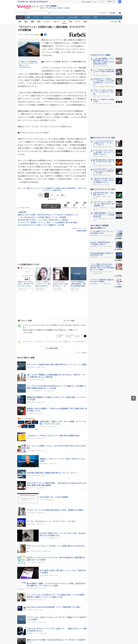138x644 pixels.
Task: Click なるほど reaction on first comment
Action: pos(70,336)
